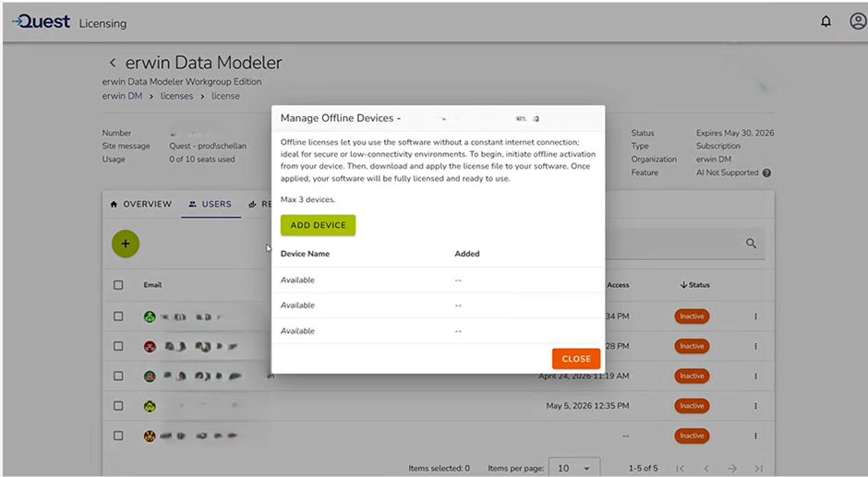Viewport: 868px width, 477px height.
Task: Open the Items per page dropdown
Action: (x=574, y=468)
